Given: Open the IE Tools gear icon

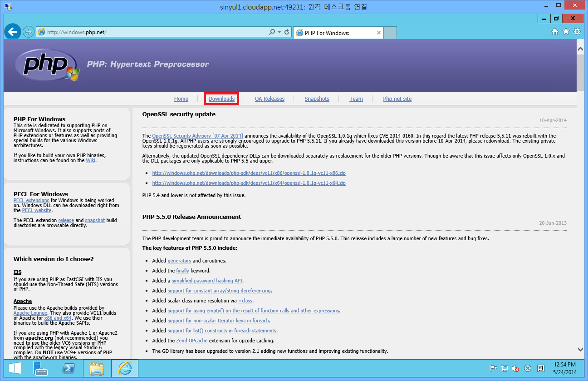Looking at the screenshot, I should click(x=577, y=32).
